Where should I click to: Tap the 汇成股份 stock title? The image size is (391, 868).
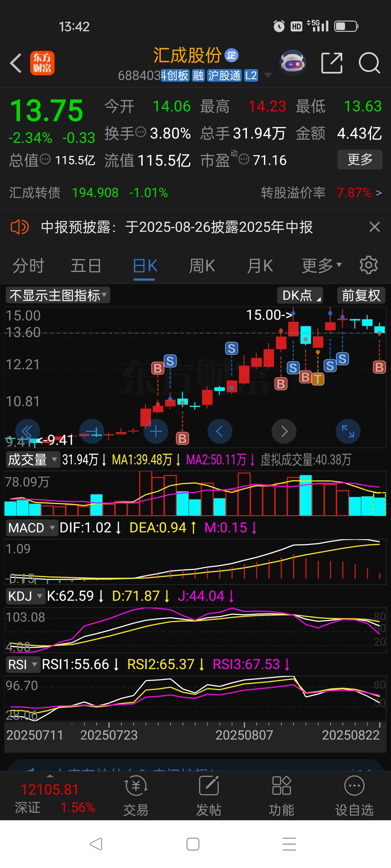pos(187,55)
